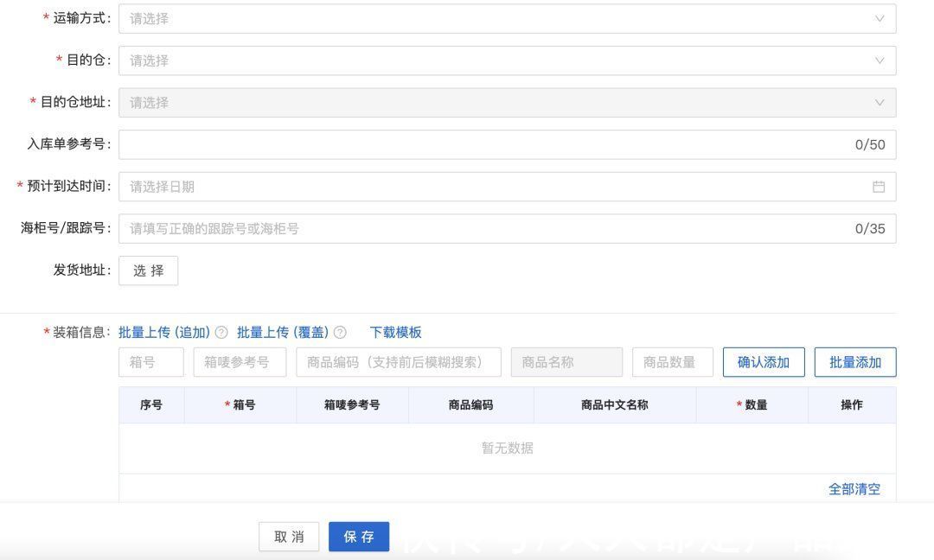The height and width of the screenshot is (560, 934).
Task: Focus the 商品编码 search input
Action: pyautogui.click(x=399, y=362)
